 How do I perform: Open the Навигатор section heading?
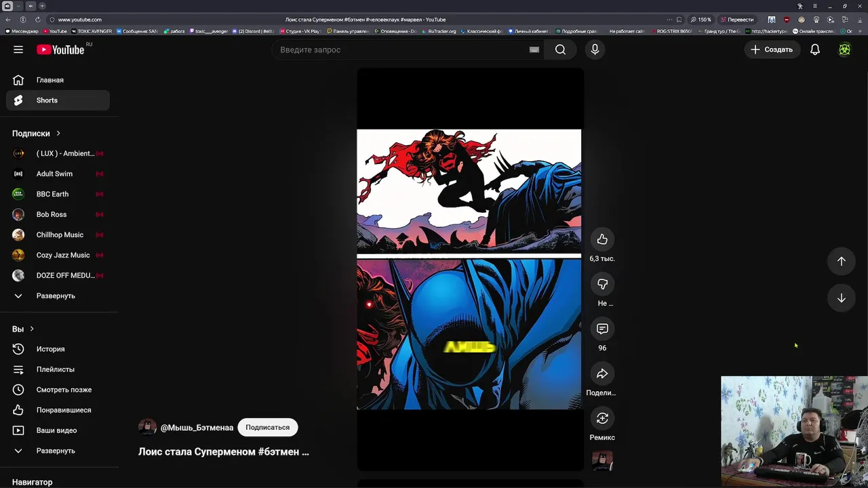32,482
